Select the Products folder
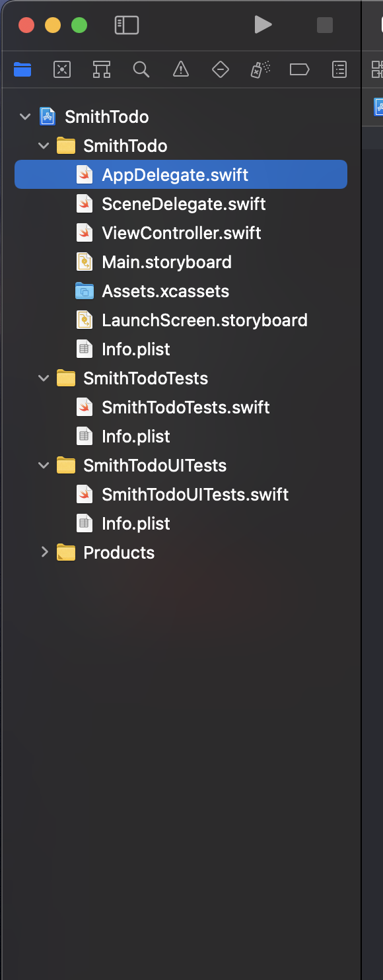 pyautogui.click(x=119, y=553)
